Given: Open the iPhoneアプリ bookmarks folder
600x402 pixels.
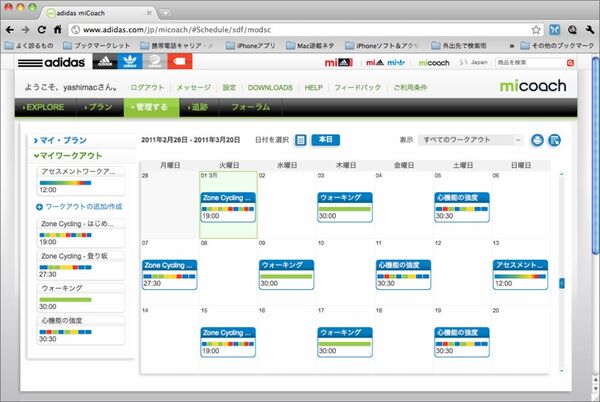Looking at the screenshot, I should pos(251,46).
